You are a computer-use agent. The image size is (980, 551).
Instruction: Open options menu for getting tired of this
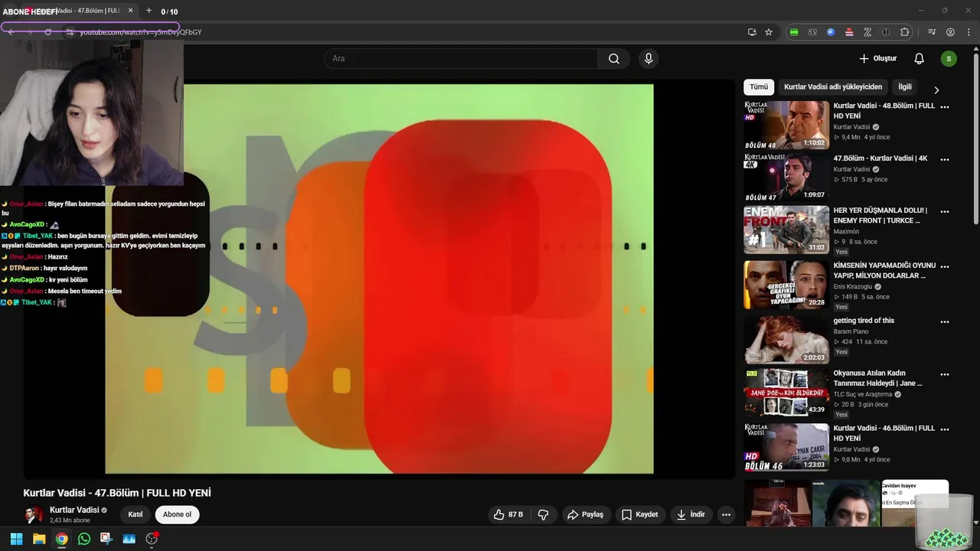tap(945, 321)
